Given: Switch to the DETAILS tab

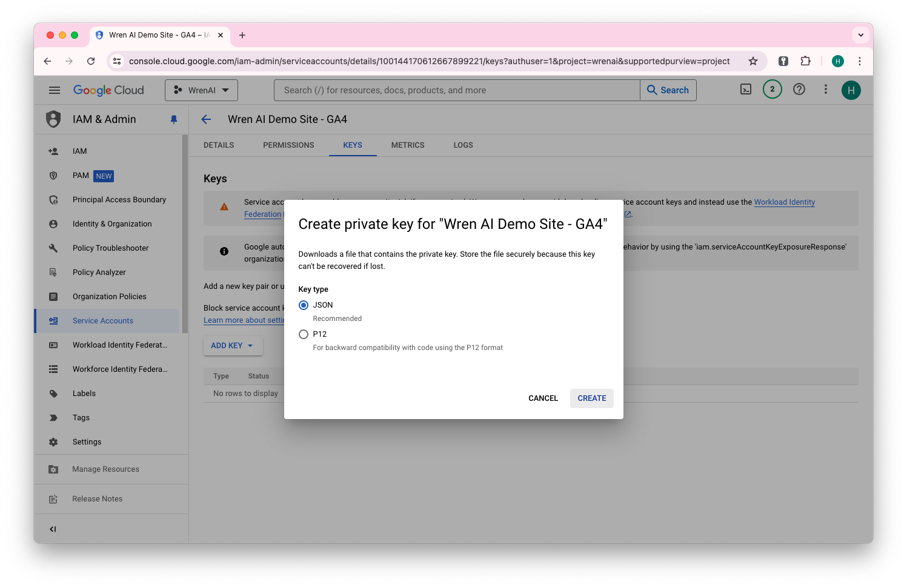Looking at the screenshot, I should tap(219, 145).
